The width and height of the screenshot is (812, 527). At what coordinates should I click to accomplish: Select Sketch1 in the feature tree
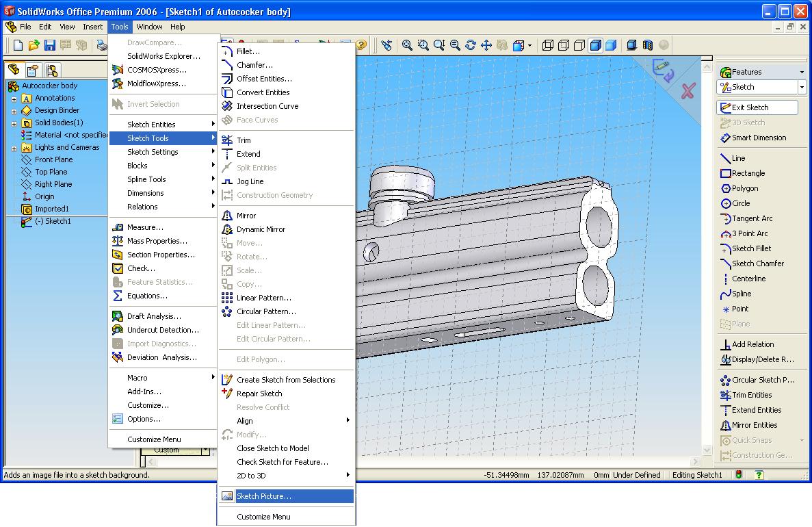pyautogui.click(x=46, y=221)
